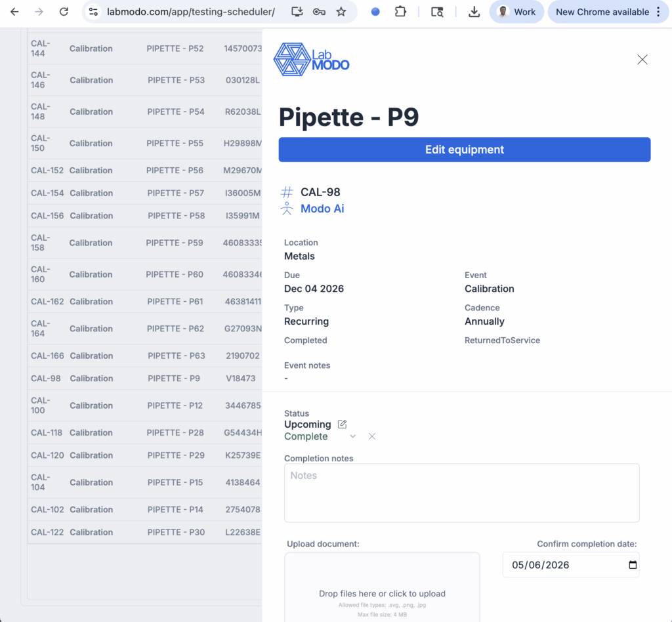
Task: Click the install app icon in address bar
Action: click(x=297, y=12)
